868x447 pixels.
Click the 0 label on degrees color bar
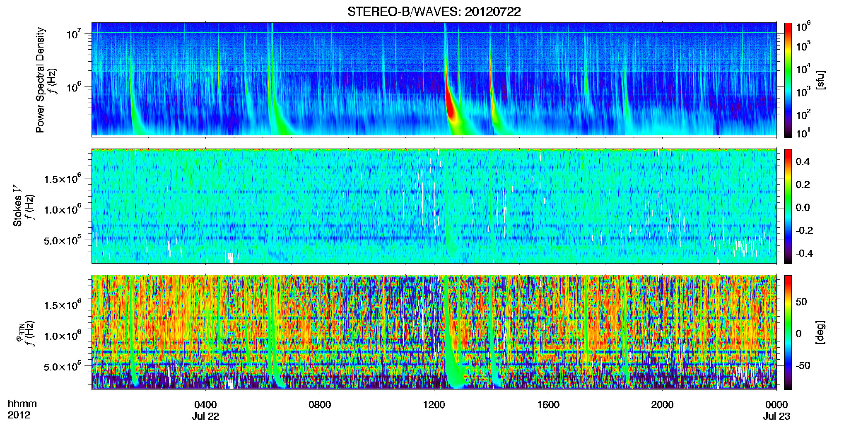[x=799, y=334]
